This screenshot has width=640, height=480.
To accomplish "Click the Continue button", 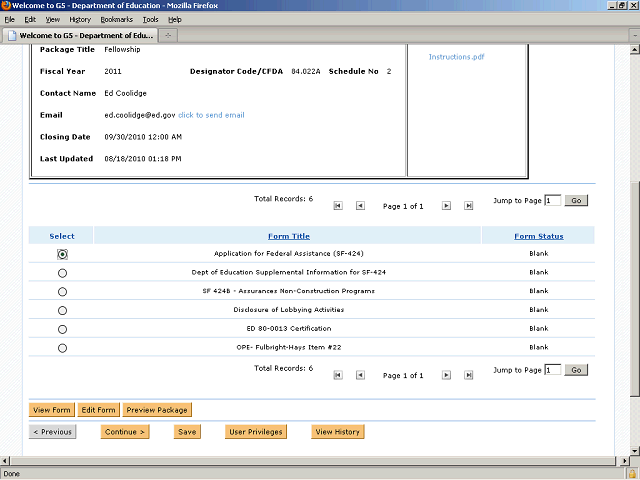I will pos(125,432).
